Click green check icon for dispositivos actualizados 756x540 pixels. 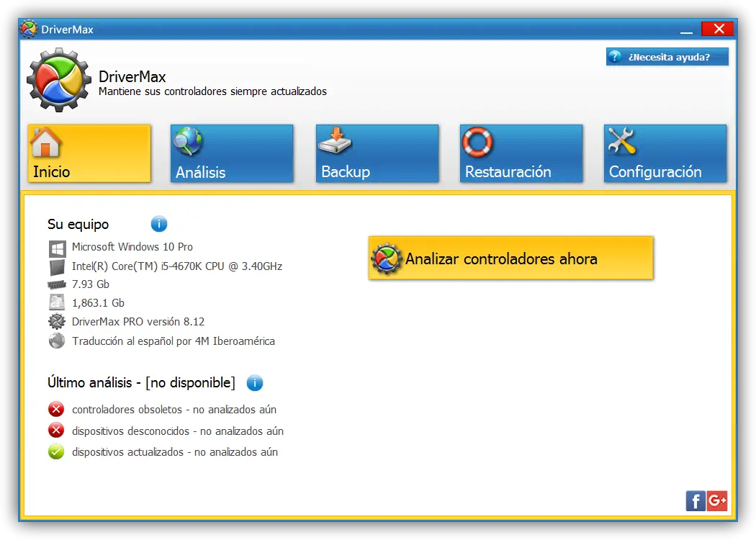(x=56, y=451)
